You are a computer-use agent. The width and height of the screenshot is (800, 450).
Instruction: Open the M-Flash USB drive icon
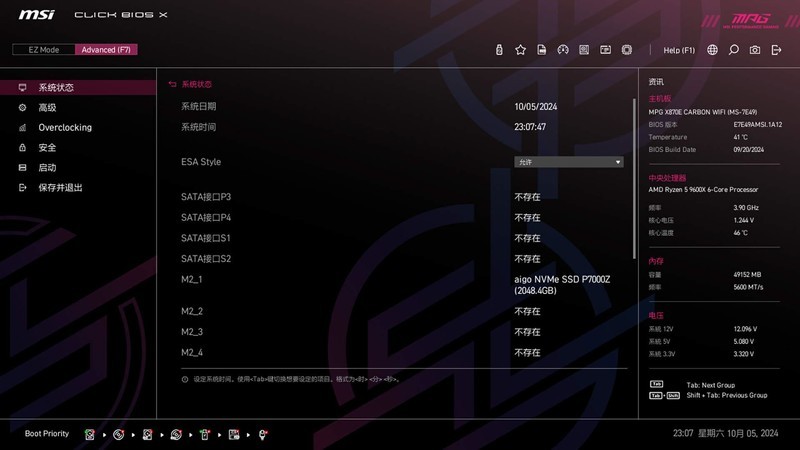499,49
